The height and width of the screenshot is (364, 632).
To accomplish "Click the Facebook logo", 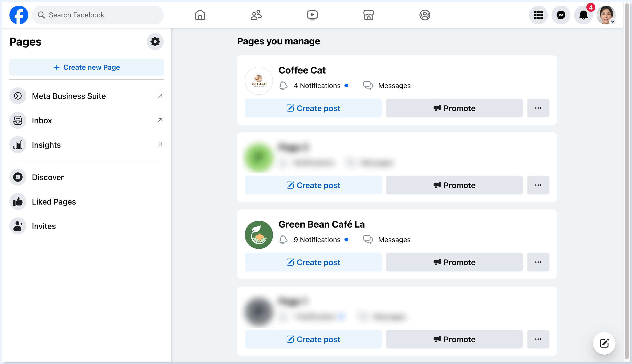I will coord(19,15).
